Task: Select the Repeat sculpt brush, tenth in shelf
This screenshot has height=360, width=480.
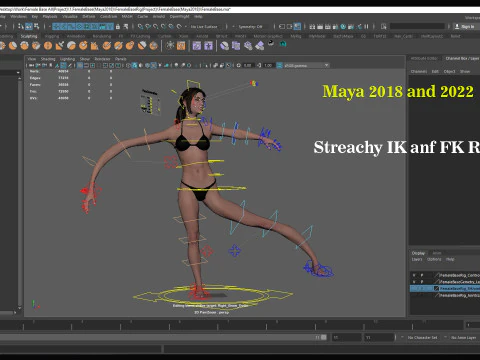Action: coord(107,45)
